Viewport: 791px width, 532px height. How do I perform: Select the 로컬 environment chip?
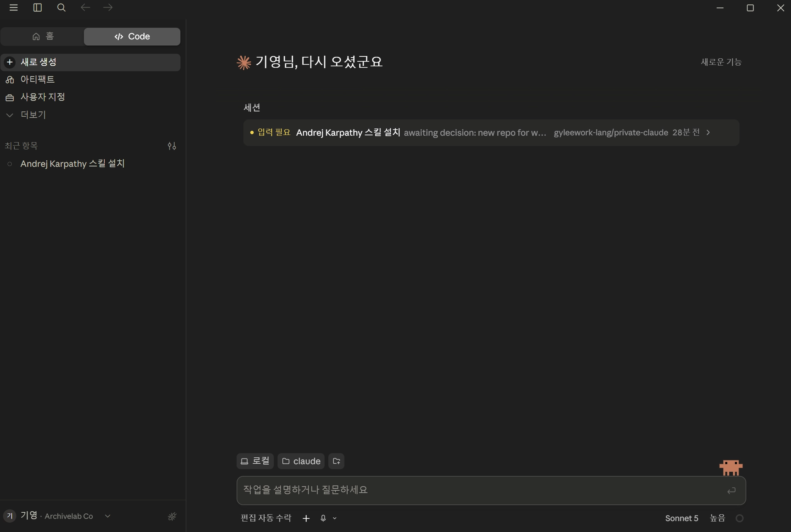tap(255, 461)
